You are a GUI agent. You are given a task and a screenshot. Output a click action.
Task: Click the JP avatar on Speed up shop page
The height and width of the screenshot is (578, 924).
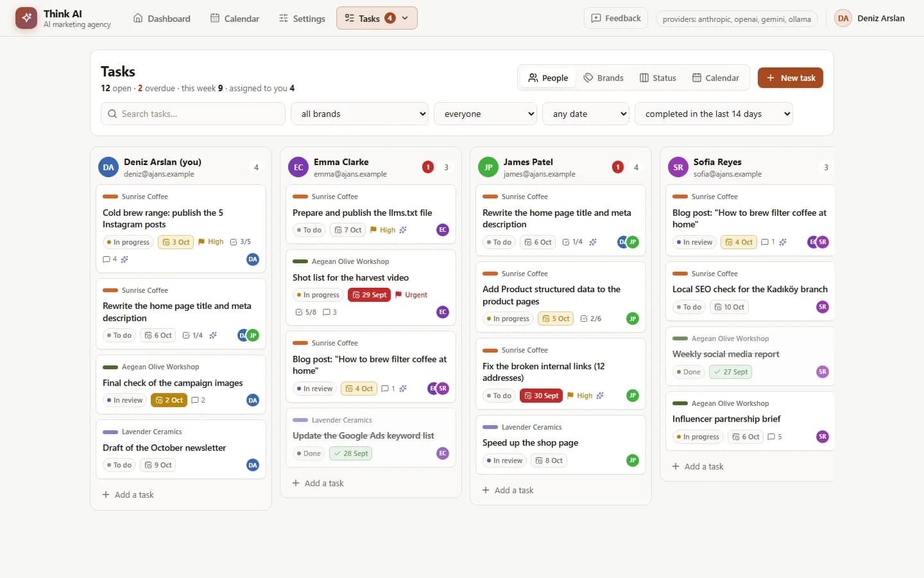(x=633, y=460)
